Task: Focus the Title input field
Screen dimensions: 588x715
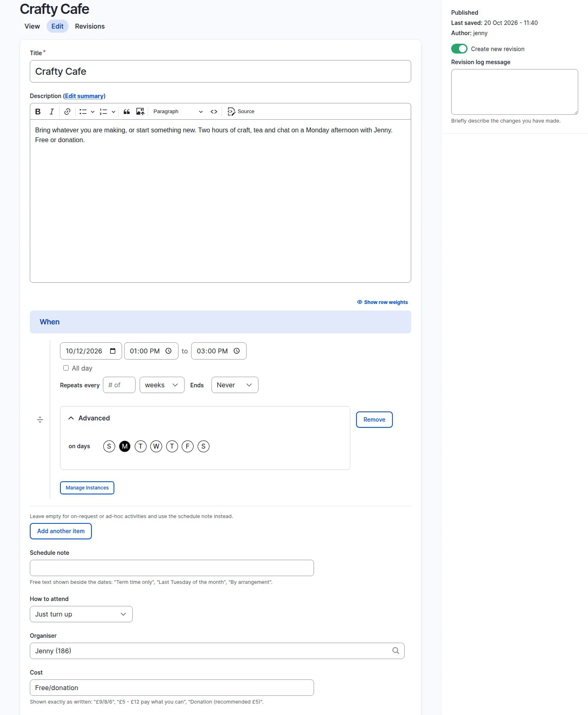Action: 220,71
